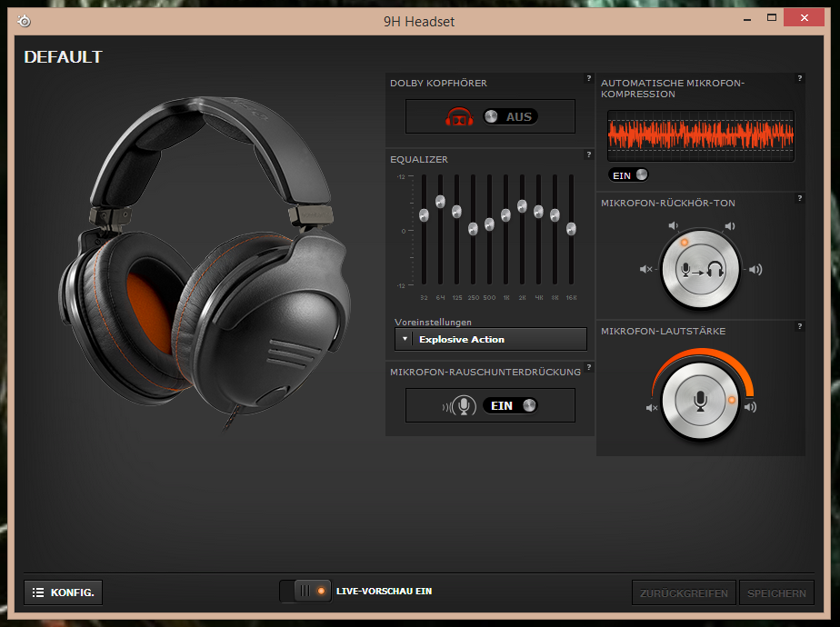
Task: Close the 9H Headset window
Action: (x=805, y=17)
